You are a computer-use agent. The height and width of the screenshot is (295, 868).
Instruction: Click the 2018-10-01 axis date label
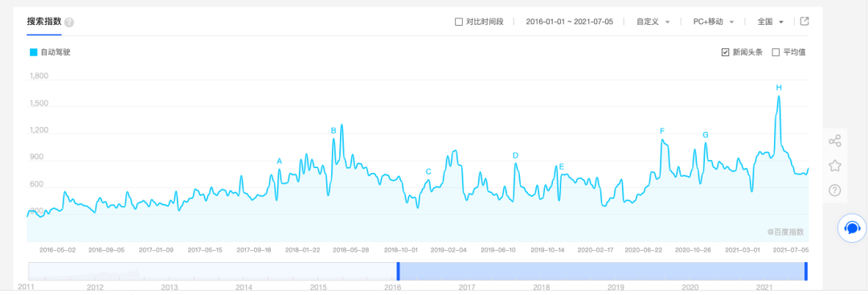[x=401, y=250]
